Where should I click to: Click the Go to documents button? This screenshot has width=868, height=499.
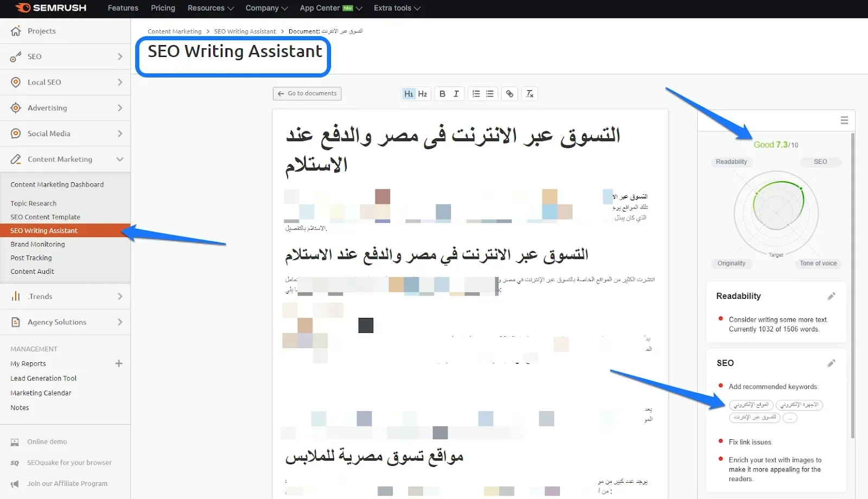[x=307, y=93]
